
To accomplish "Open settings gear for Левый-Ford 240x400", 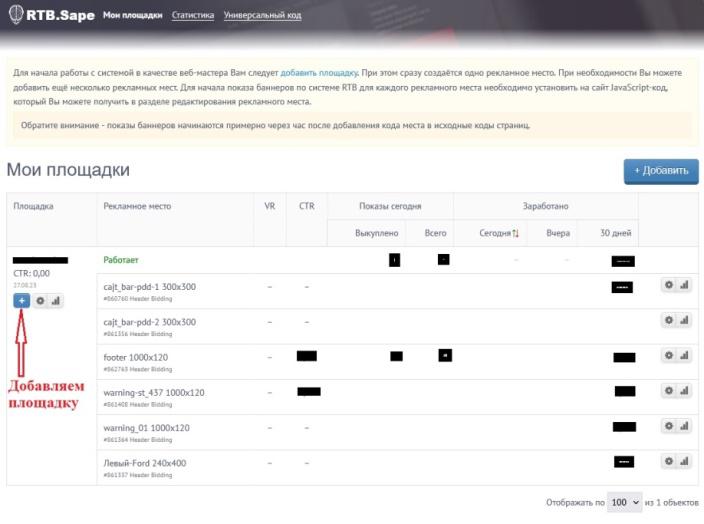I will pyautogui.click(x=669, y=461).
